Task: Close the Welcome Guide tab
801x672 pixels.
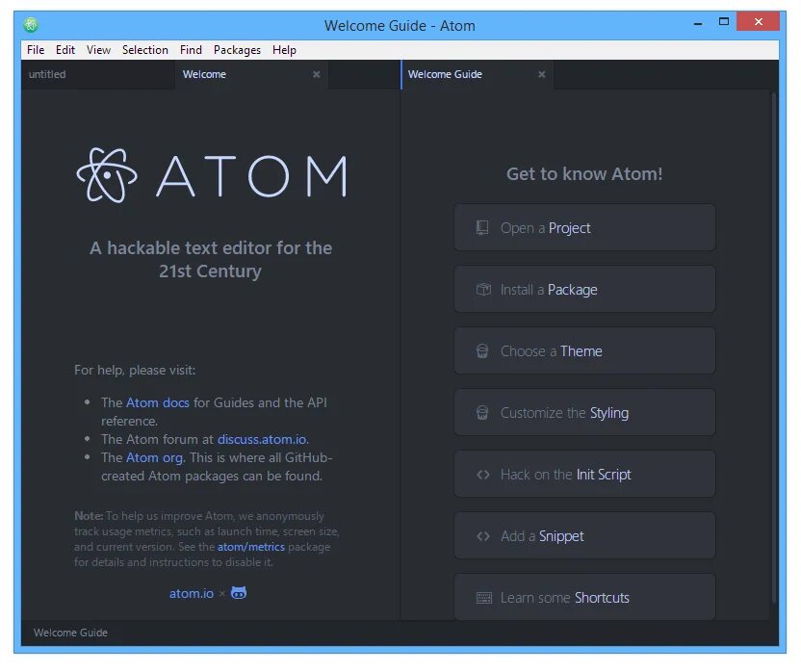Action: 541,74
